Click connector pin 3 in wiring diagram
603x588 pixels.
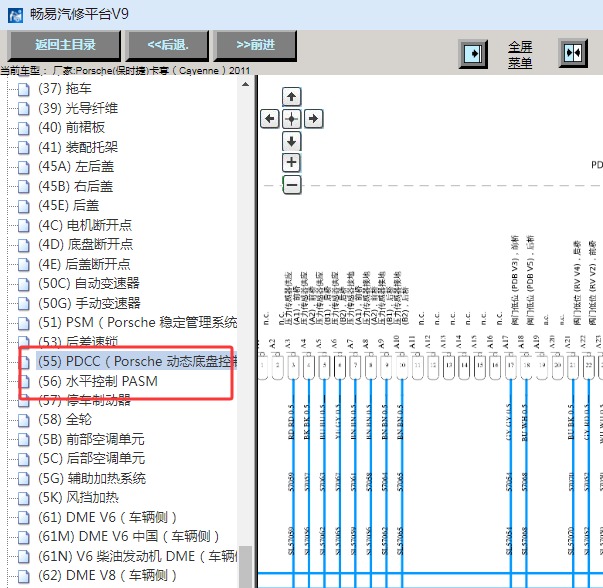[x=293, y=365]
